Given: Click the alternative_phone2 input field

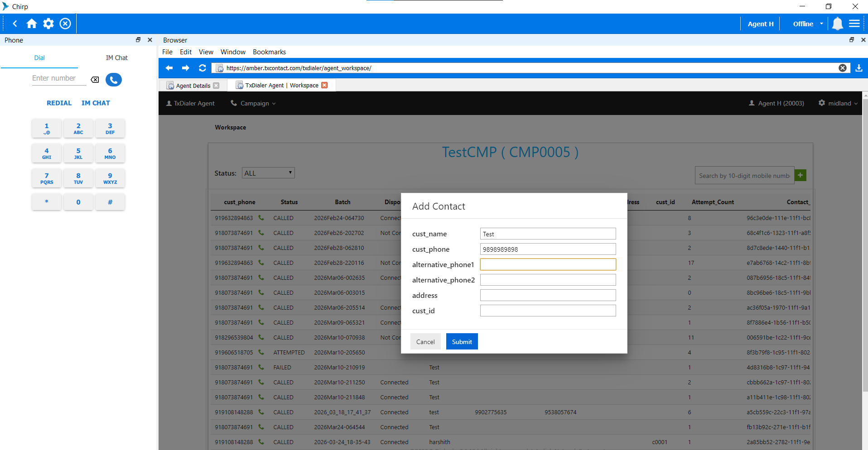Looking at the screenshot, I should 548,280.
